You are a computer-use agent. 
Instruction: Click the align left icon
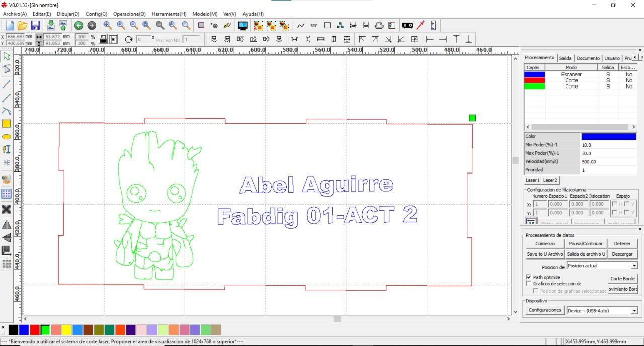[x=214, y=39]
